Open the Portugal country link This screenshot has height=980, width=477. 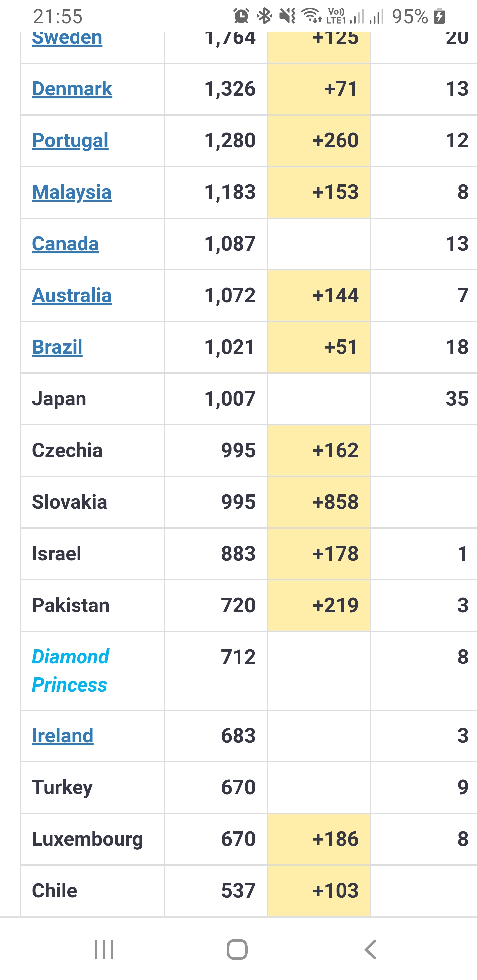pyautogui.click(x=70, y=140)
